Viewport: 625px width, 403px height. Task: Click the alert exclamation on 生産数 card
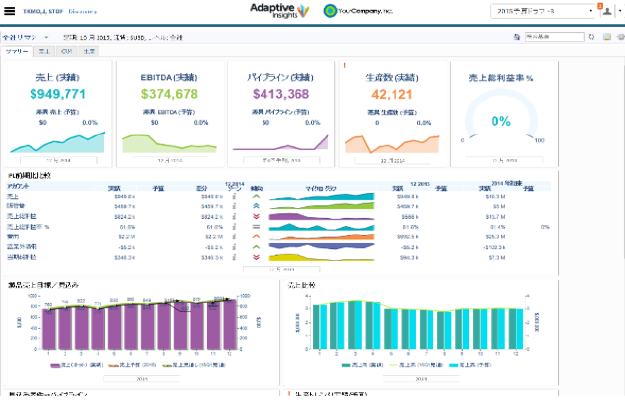(x=344, y=64)
